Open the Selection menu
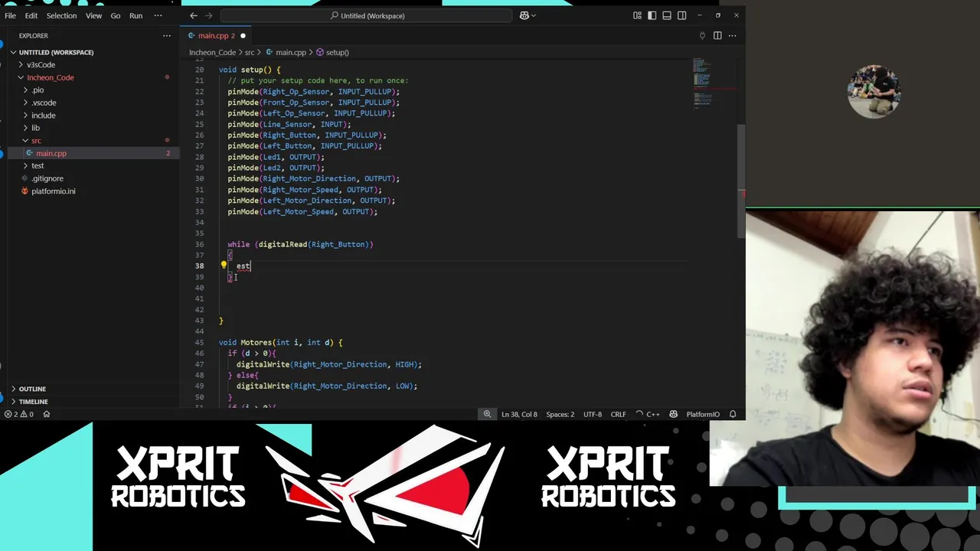The width and height of the screenshot is (980, 551). [61, 15]
